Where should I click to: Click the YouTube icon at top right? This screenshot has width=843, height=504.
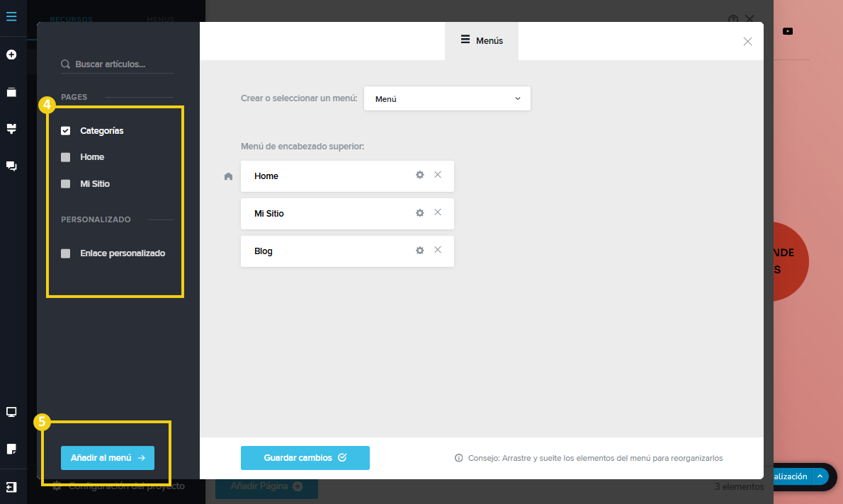788,31
